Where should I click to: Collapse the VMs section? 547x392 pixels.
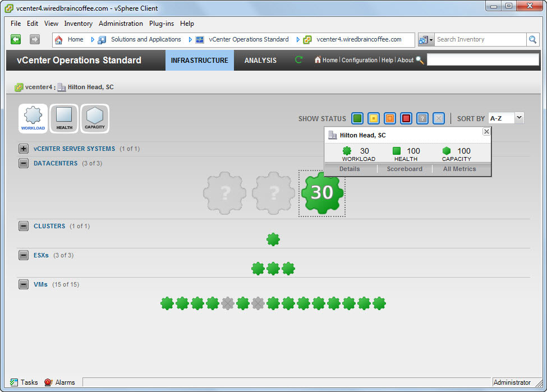click(24, 284)
